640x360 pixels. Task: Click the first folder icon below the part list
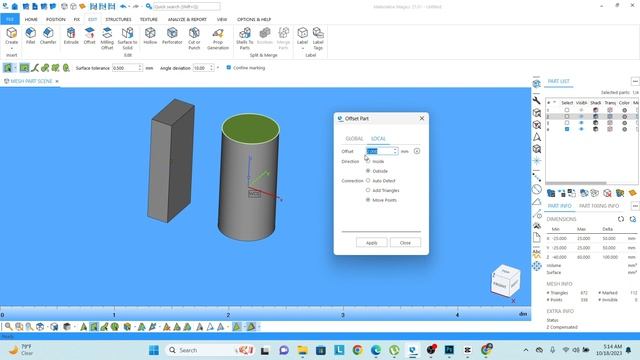(x=551, y=193)
